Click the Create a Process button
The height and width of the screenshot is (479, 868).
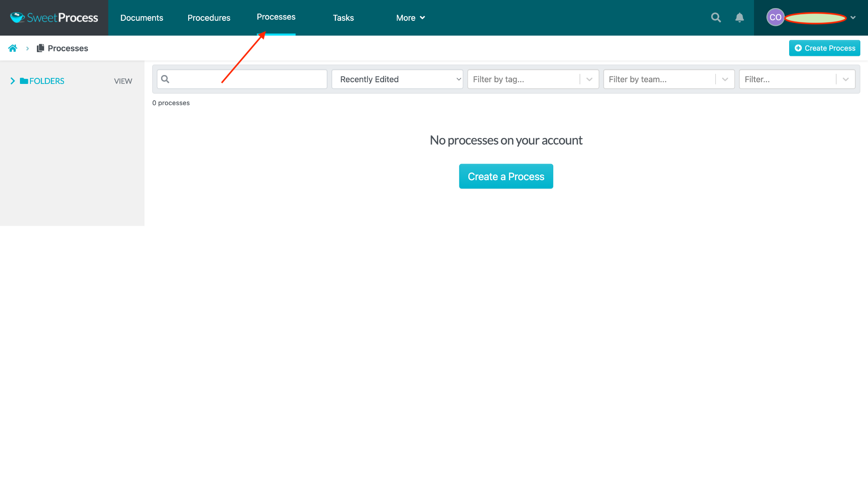click(506, 176)
